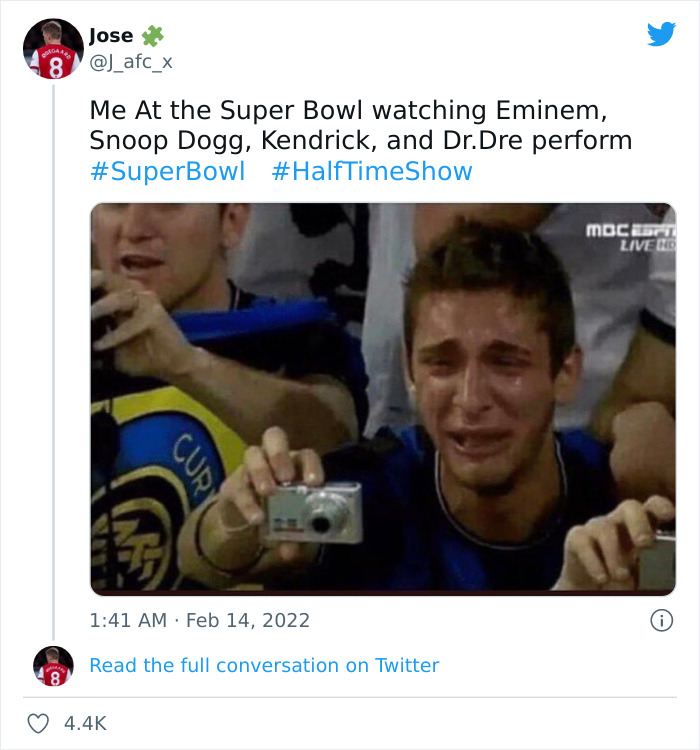Viewport: 700px width, 750px height.
Task: Click the MBC ESPN watermark in the image
Action: point(630,229)
